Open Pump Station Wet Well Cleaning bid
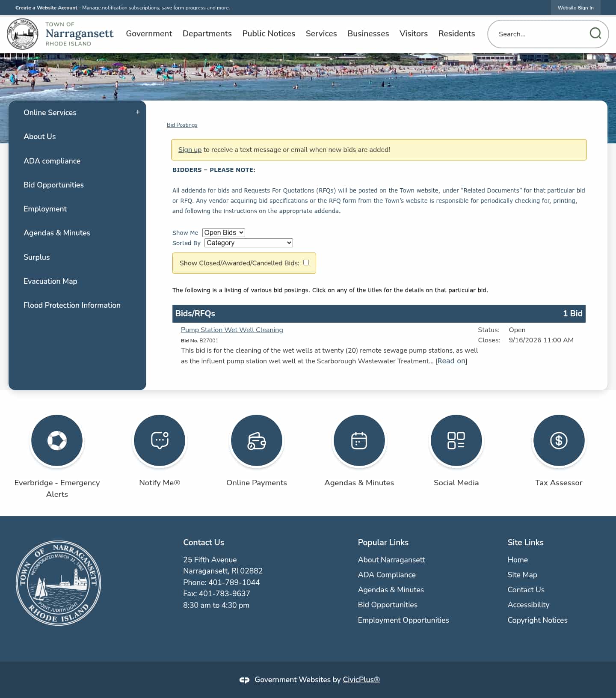Viewport: 616px width, 698px height. (232, 330)
